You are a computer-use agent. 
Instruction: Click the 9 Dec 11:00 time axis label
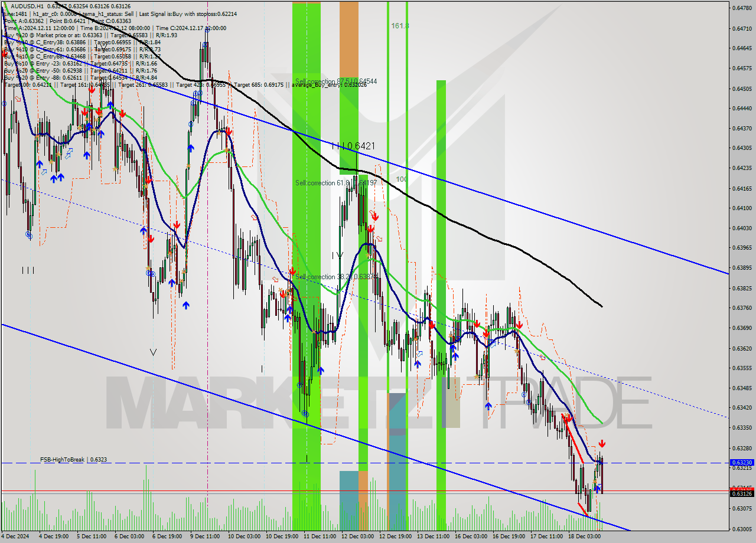(x=204, y=537)
